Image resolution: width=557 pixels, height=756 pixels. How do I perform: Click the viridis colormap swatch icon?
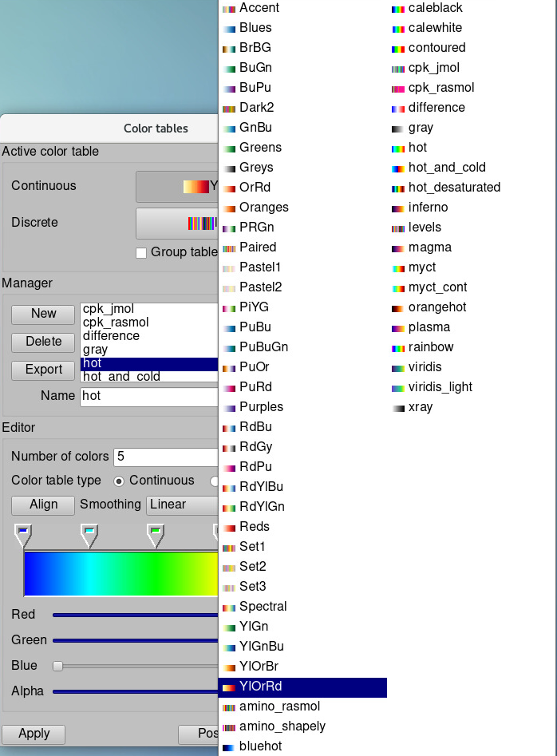tap(397, 367)
